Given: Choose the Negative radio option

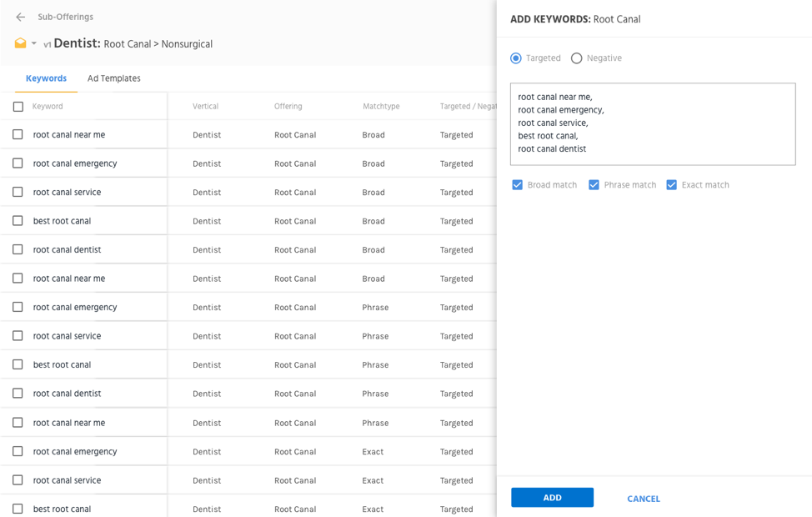Looking at the screenshot, I should click(576, 58).
